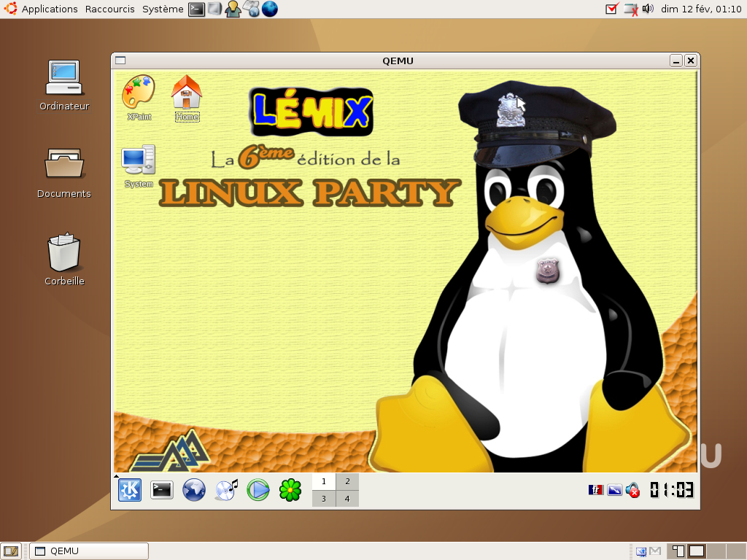
Task: Click the red checkmark update notifier icon
Action: [612, 9]
